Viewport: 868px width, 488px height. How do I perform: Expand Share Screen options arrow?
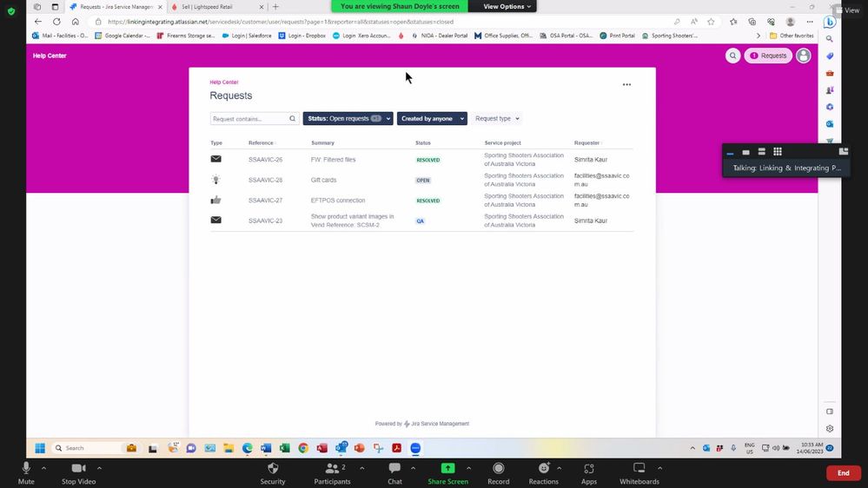coord(468,468)
